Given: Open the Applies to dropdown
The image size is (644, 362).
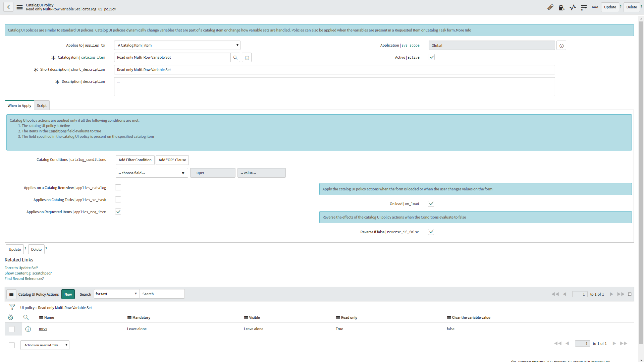Looking at the screenshot, I should (x=177, y=45).
